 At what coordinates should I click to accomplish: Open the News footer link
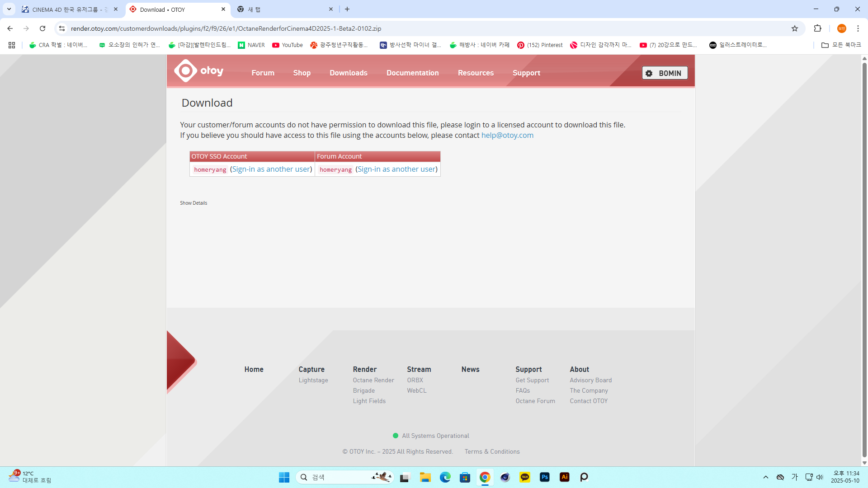click(470, 369)
